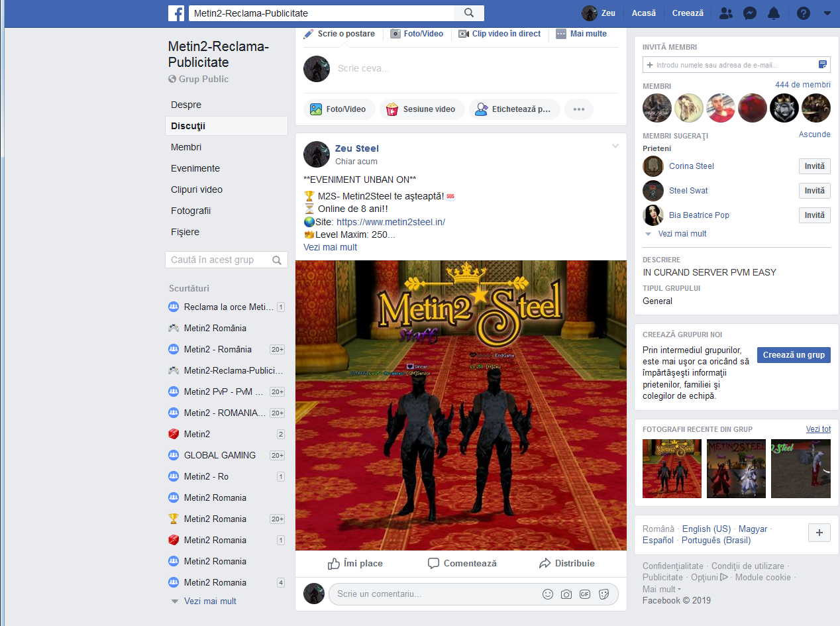This screenshot has width=840, height=626.
Task: Open Reclama la orce Metin shortcut
Action: pyautogui.click(x=229, y=307)
